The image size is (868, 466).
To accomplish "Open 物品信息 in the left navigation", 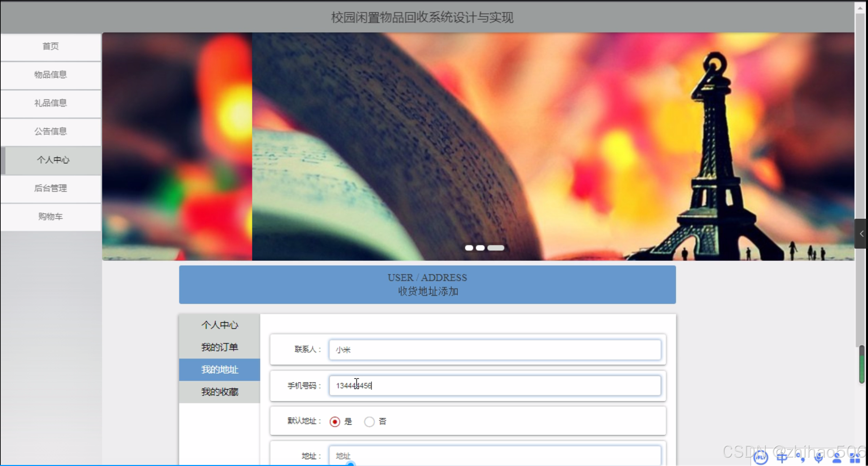I will coord(51,75).
